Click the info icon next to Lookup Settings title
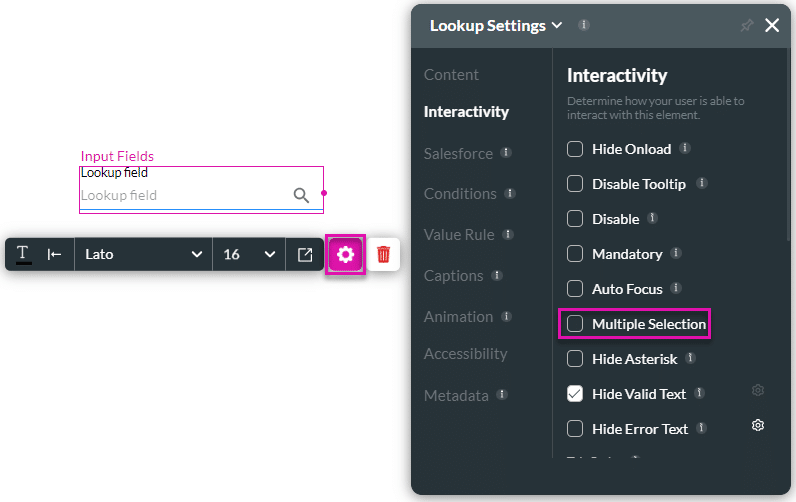The image size is (796, 502). click(x=584, y=25)
